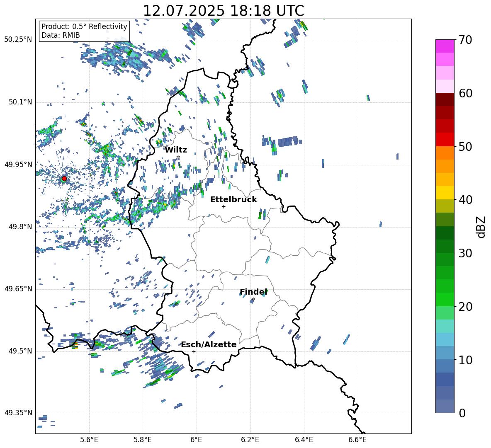The image size is (491, 448).
Task: Click the 49.8°N latitude label
Action: (x=20, y=227)
